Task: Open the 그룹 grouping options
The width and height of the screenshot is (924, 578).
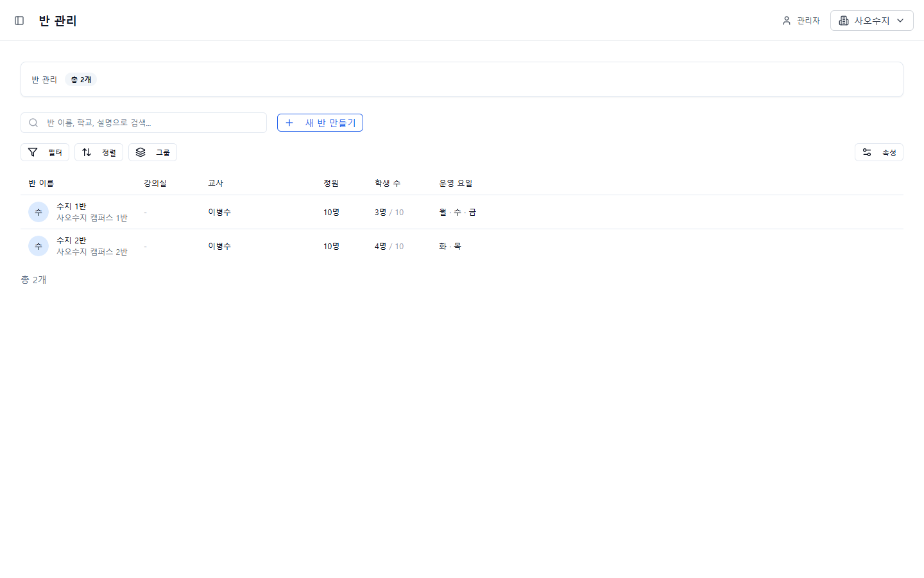Action: [153, 152]
